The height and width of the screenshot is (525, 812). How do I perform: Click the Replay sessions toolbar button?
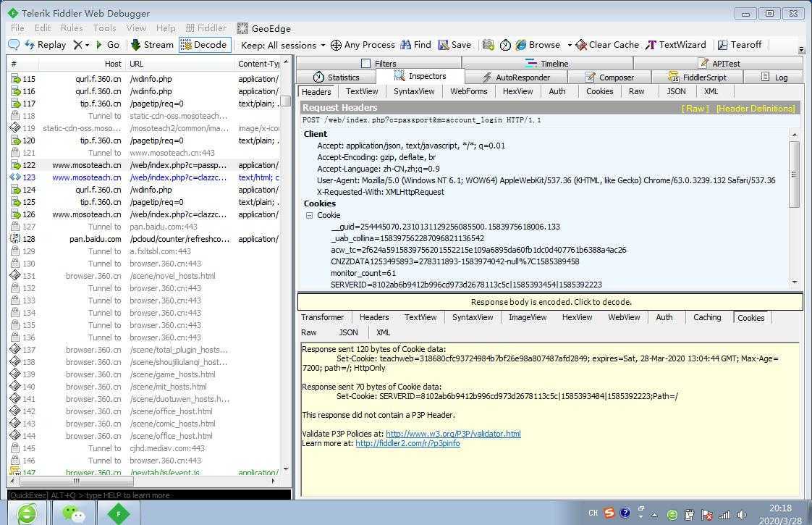tap(45, 45)
